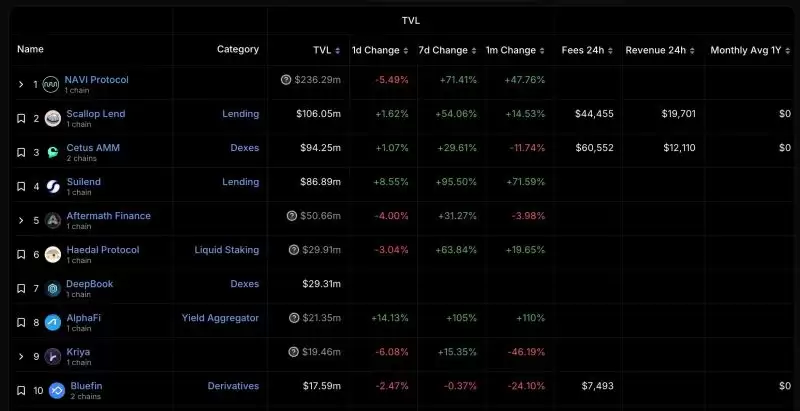
Task: Click the Suilend logo icon
Action: [53, 187]
